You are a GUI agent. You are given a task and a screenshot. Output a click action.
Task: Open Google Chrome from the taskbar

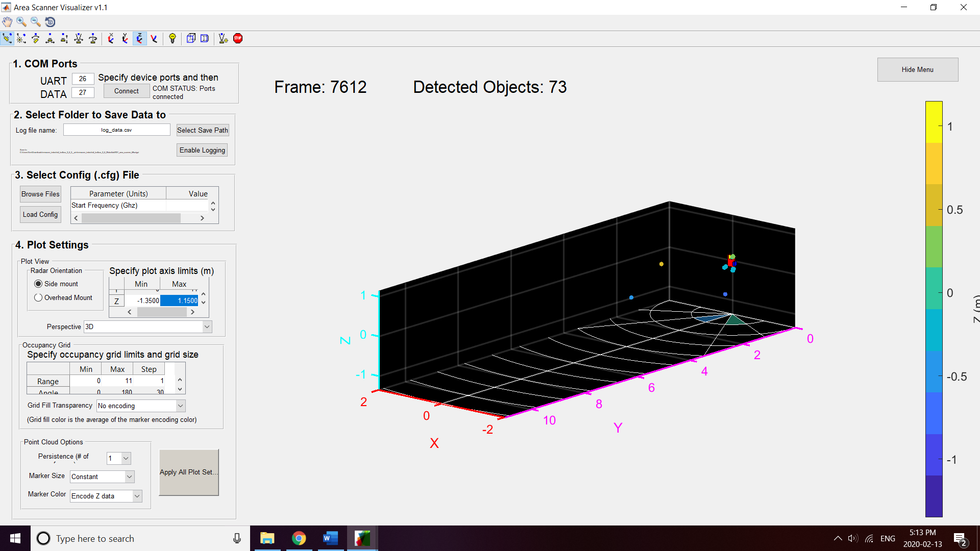point(299,538)
